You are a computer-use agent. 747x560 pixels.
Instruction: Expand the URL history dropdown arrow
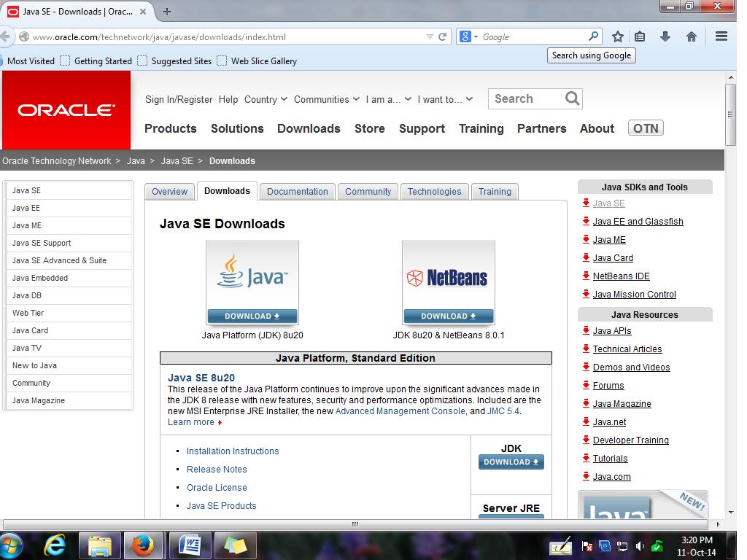(x=430, y=36)
